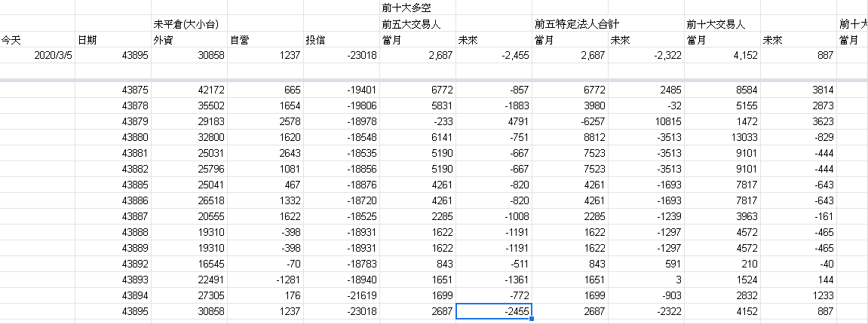Click the fill handle of the selected cell
Viewport: 868px width, 324px height.
(532, 319)
